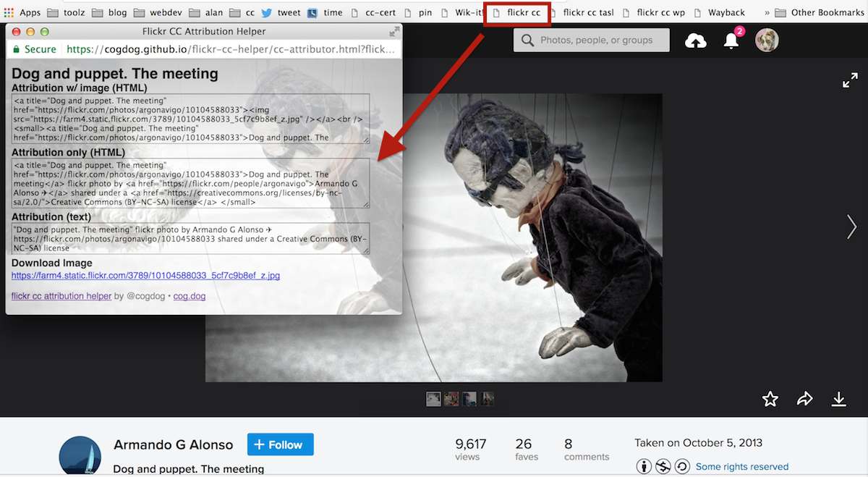Viewport: 868px width, 477px height.
Task: Open the pin bookmarklet
Action: (418, 12)
